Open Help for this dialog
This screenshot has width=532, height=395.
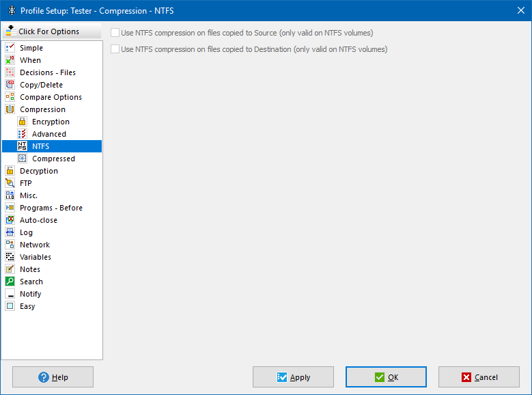[53, 377]
